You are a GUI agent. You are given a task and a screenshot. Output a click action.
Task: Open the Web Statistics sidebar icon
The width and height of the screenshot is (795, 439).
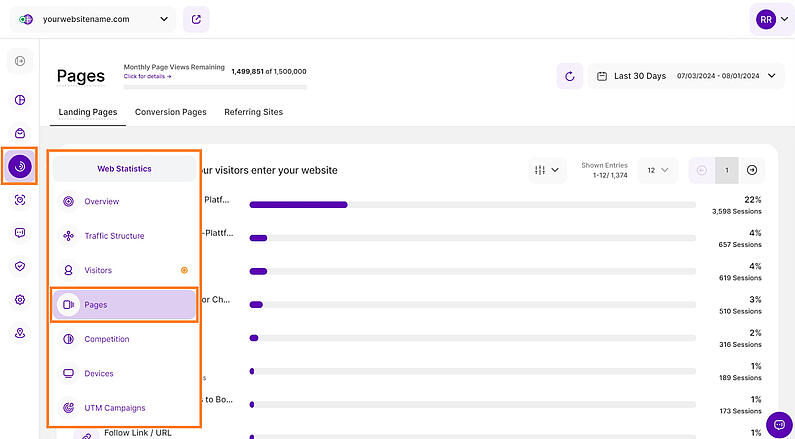pyautogui.click(x=20, y=166)
